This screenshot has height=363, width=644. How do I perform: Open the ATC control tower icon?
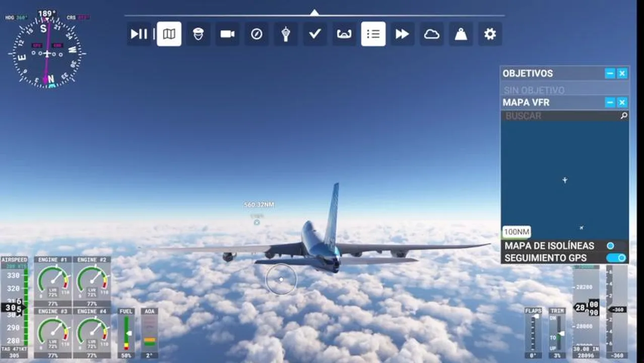(x=286, y=34)
